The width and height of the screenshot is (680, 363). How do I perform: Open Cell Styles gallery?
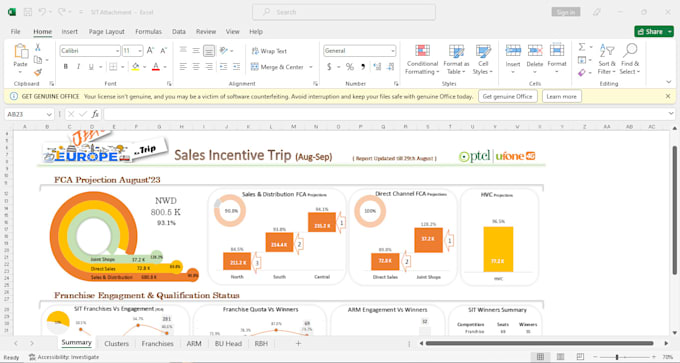click(483, 59)
